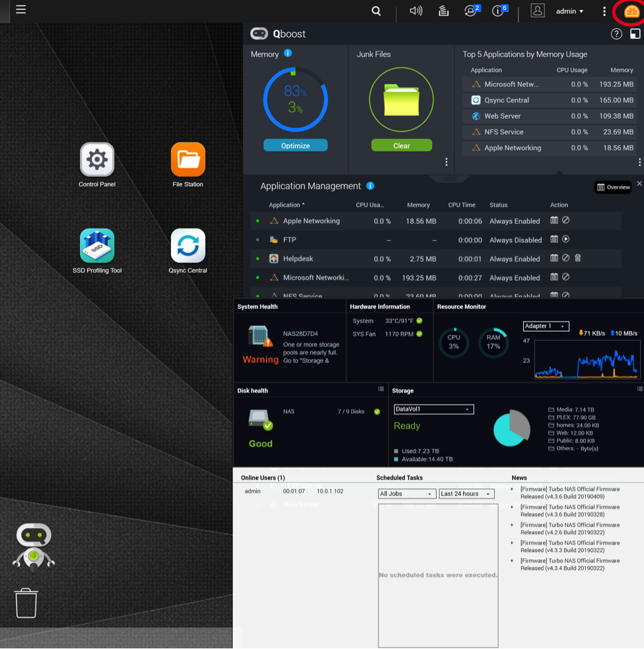Click info icon next to Memory

pyautogui.click(x=288, y=53)
